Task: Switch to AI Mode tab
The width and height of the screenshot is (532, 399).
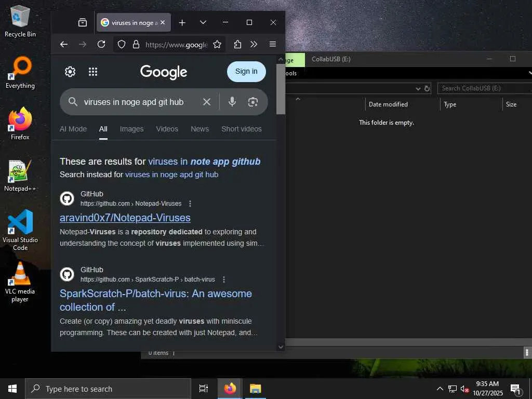Action: click(x=73, y=129)
